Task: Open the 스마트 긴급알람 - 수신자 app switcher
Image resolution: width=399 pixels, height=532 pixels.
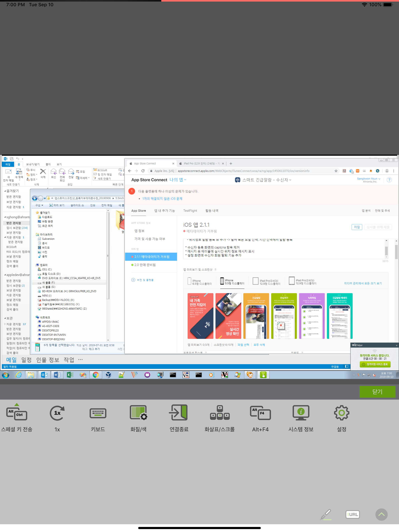Action: click(263, 180)
